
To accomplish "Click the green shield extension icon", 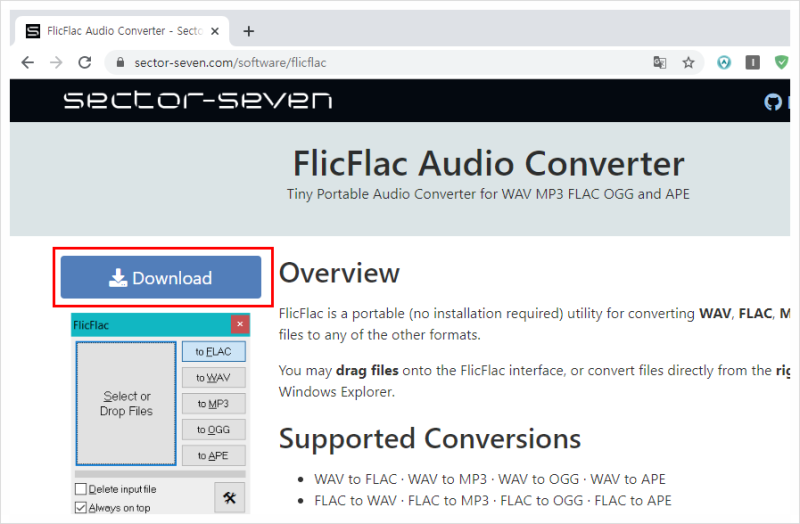I will coord(781,62).
